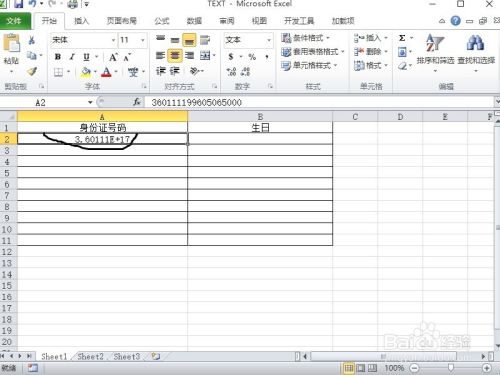
Task: Increase font size with large A
Action: point(113,57)
